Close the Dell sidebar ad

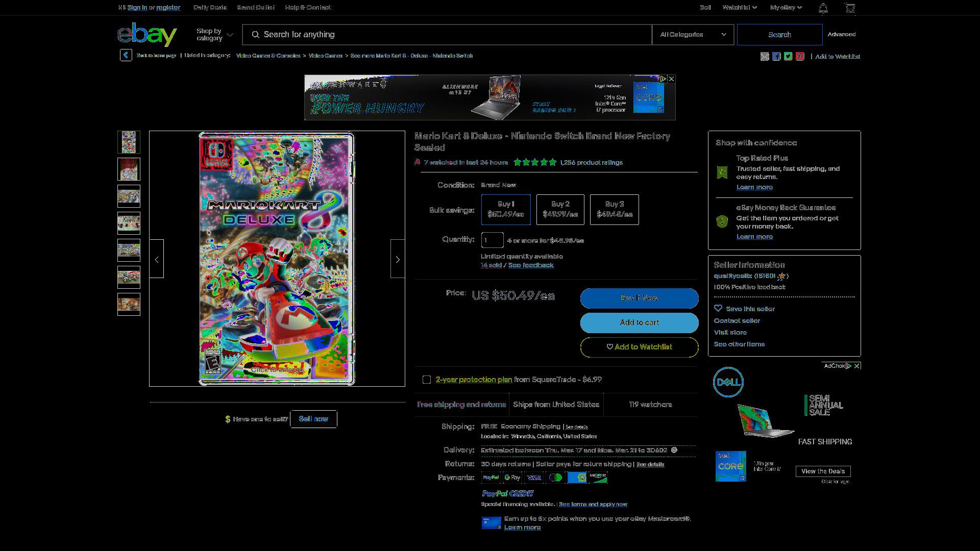857,366
